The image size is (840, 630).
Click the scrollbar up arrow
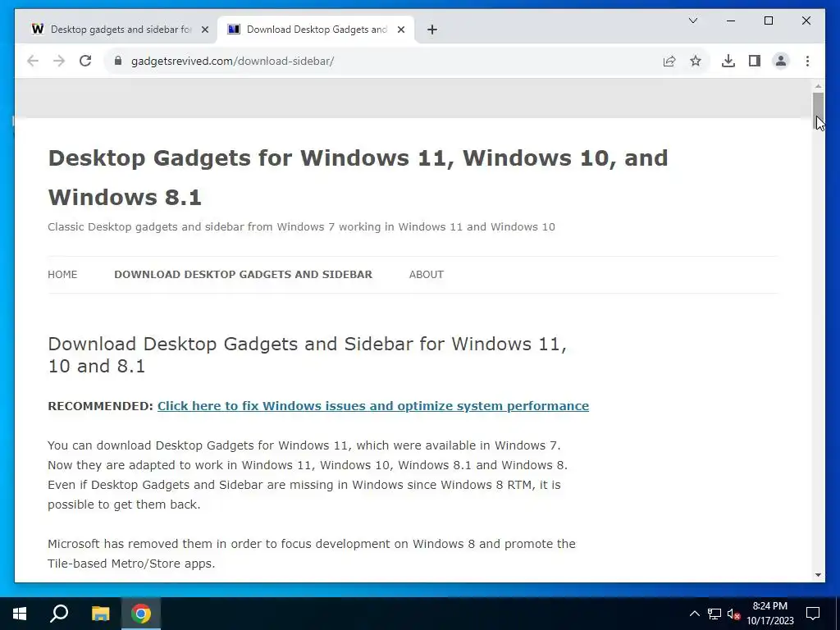tap(818, 85)
